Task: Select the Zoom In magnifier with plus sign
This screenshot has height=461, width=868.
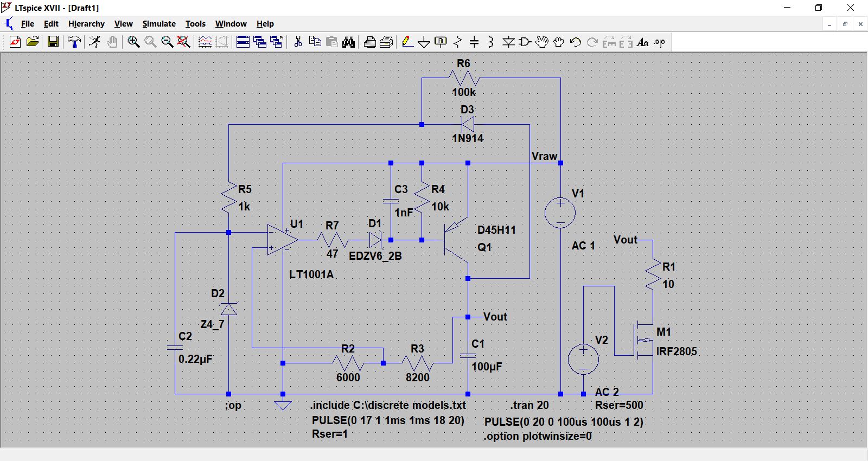Action: click(133, 42)
